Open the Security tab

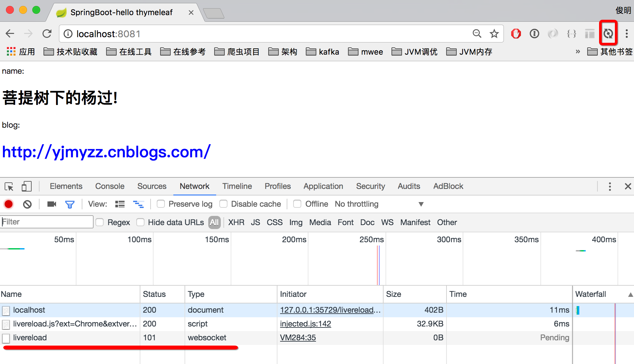(x=370, y=186)
